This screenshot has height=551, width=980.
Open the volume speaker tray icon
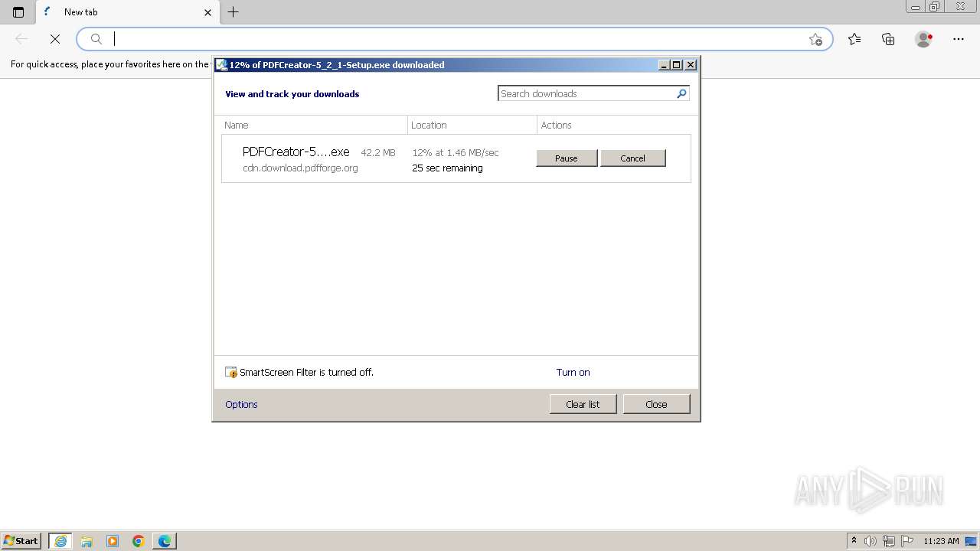(871, 541)
